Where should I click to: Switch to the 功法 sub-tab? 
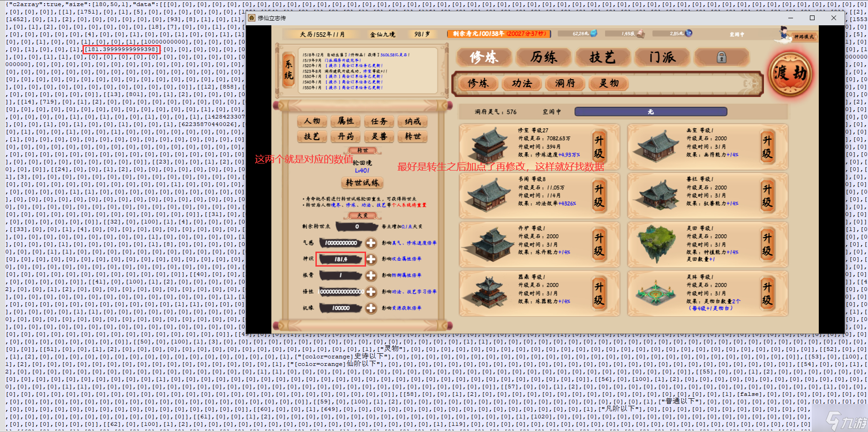coord(522,83)
